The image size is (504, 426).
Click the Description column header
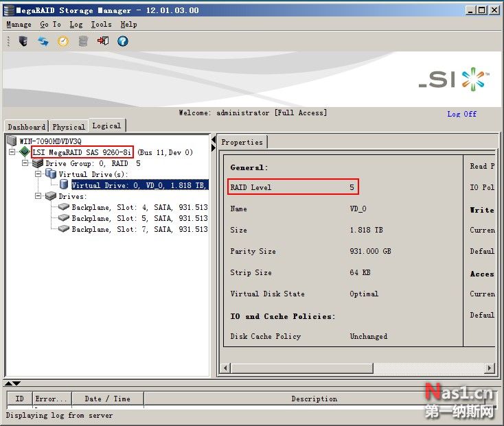click(x=314, y=399)
